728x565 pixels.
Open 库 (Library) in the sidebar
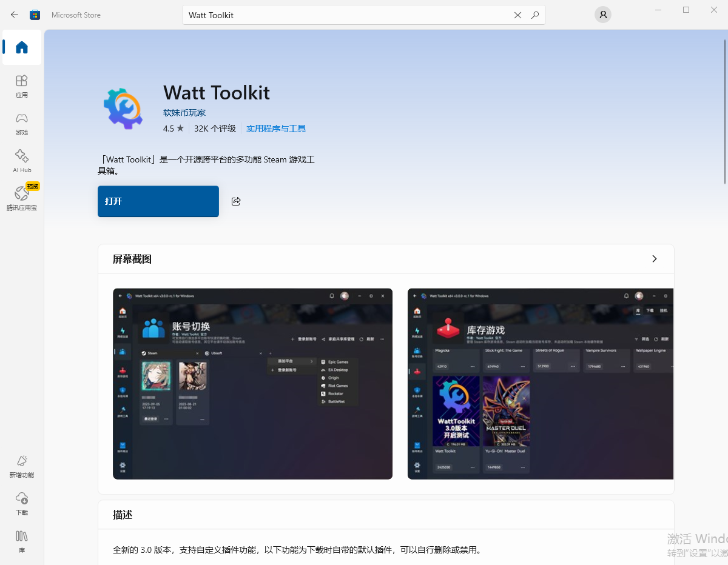tap(22, 542)
